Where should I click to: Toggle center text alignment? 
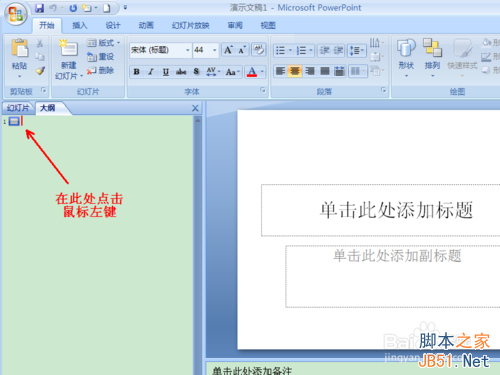point(295,71)
